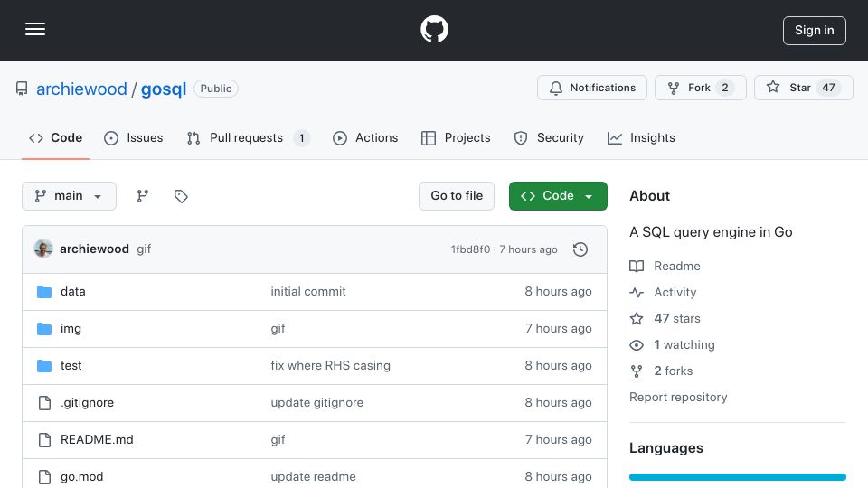Open commit history clock icon

[x=580, y=249]
